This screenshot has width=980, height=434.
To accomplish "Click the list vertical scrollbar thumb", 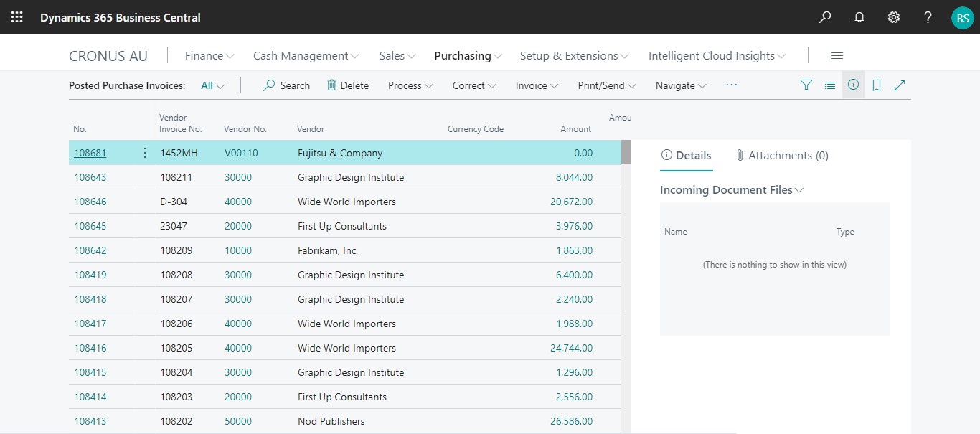I will 626,153.
